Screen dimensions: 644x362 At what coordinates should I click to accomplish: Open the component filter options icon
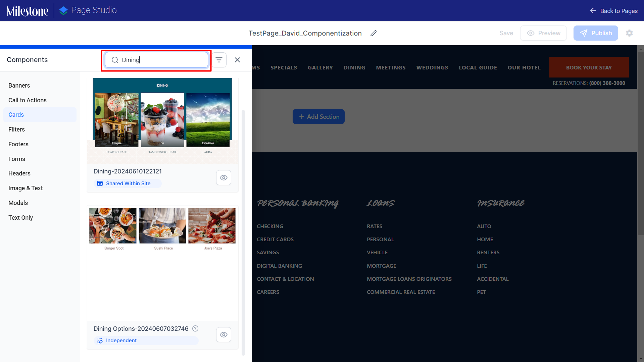pyautogui.click(x=219, y=60)
